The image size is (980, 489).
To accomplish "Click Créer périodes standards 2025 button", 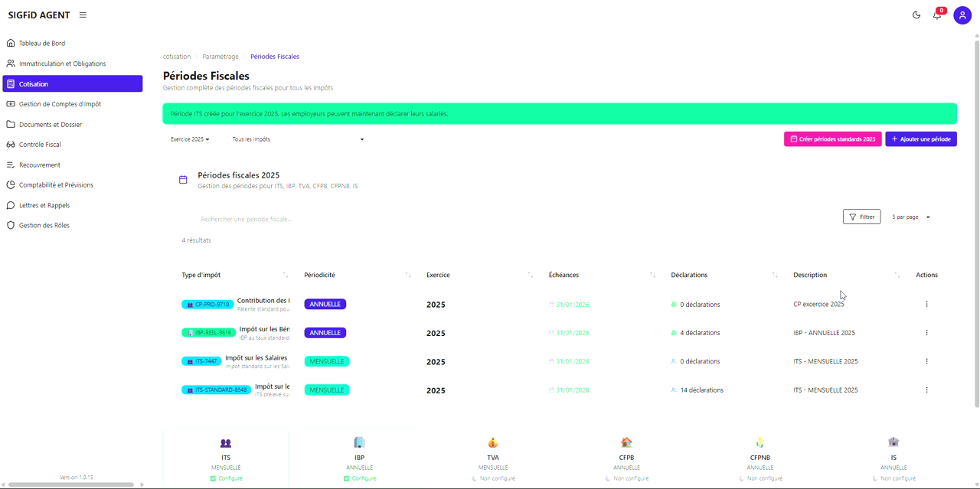I will pyautogui.click(x=832, y=139).
